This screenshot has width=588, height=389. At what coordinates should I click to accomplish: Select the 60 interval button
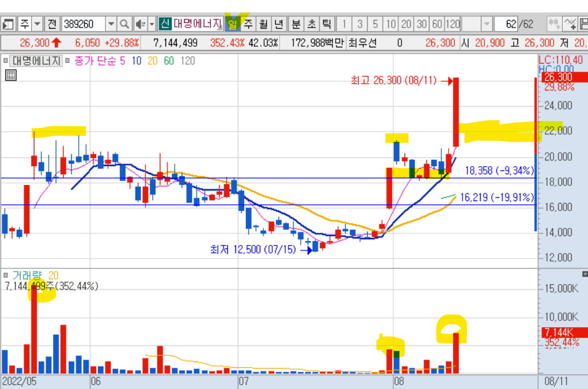437,24
